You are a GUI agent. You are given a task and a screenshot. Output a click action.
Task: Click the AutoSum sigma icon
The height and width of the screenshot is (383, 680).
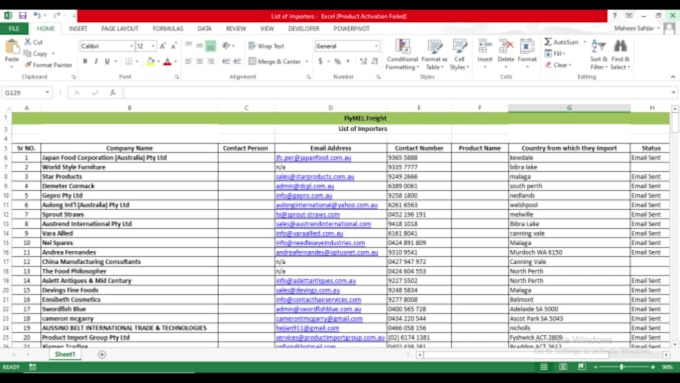pos(548,42)
